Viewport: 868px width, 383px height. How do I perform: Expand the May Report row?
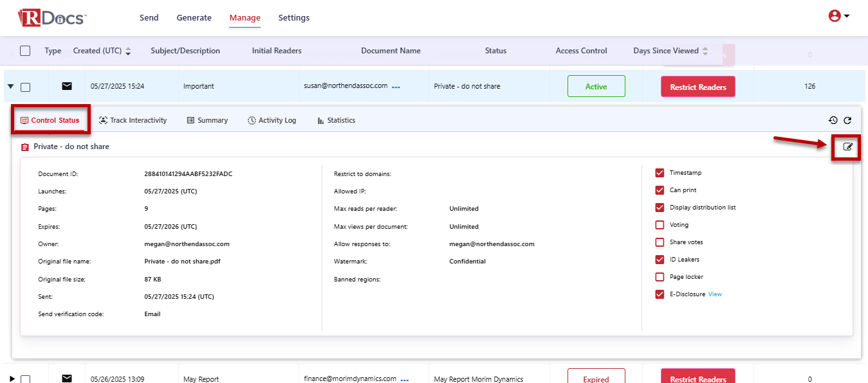[x=11, y=379]
